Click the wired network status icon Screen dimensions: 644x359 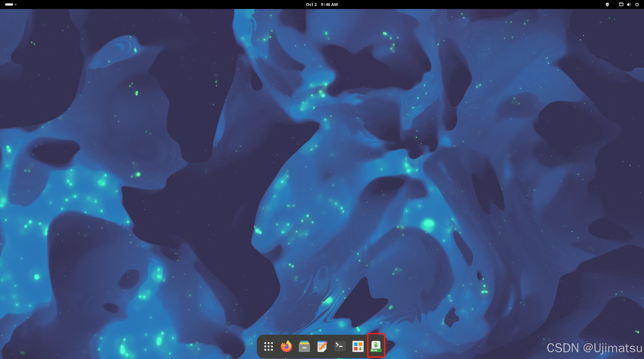point(621,4)
